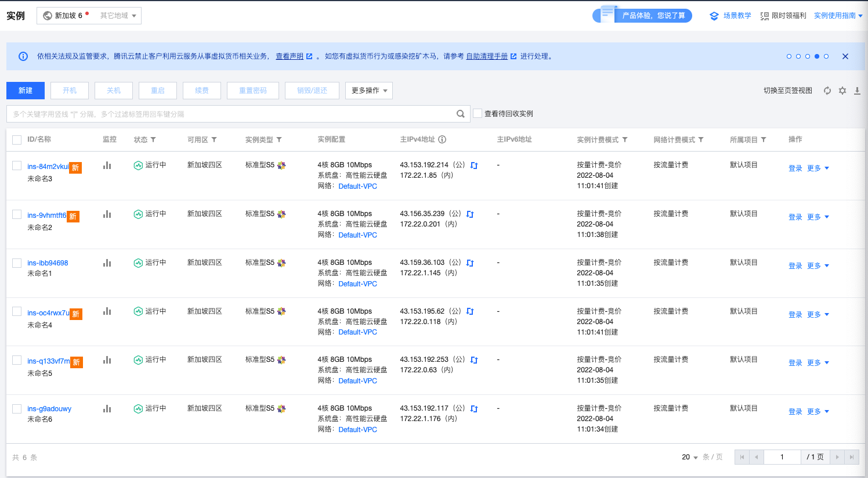
Task: Select checkbox for instance ins-q133vf7m
Action: pyautogui.click(x=17, y=360)
